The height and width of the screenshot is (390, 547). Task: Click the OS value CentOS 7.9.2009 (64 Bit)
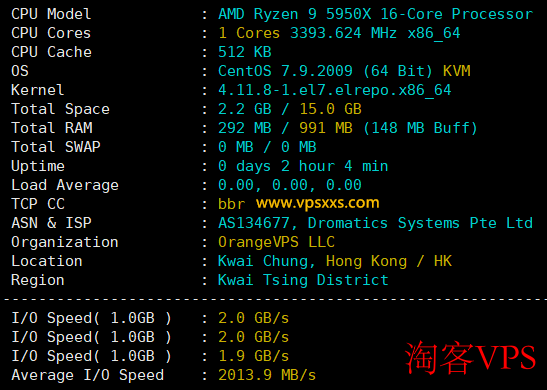pos(325,71)
